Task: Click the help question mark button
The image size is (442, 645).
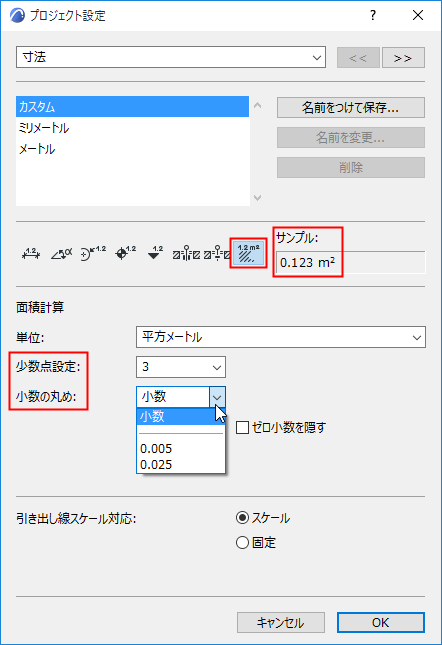Action: click(373, 16)
